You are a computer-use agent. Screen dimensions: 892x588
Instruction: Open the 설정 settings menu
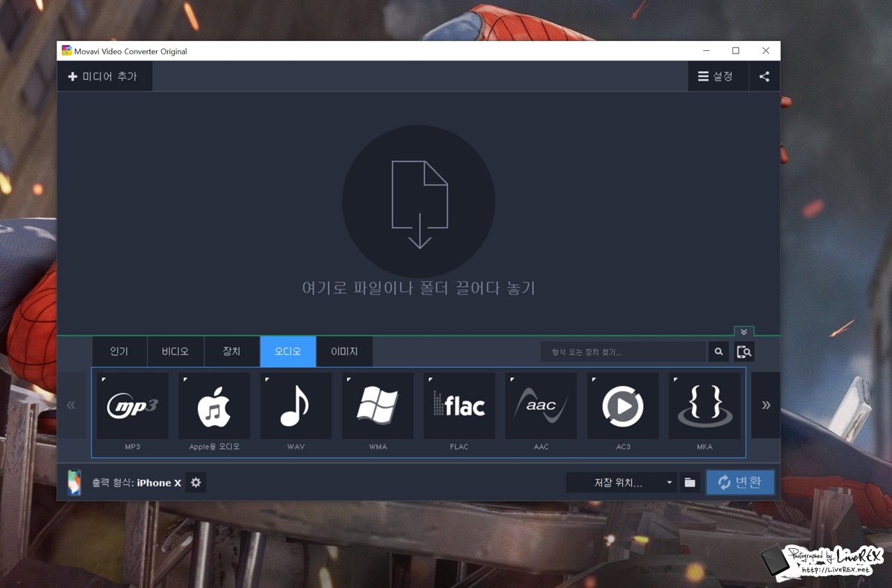(x=718, y=77)
